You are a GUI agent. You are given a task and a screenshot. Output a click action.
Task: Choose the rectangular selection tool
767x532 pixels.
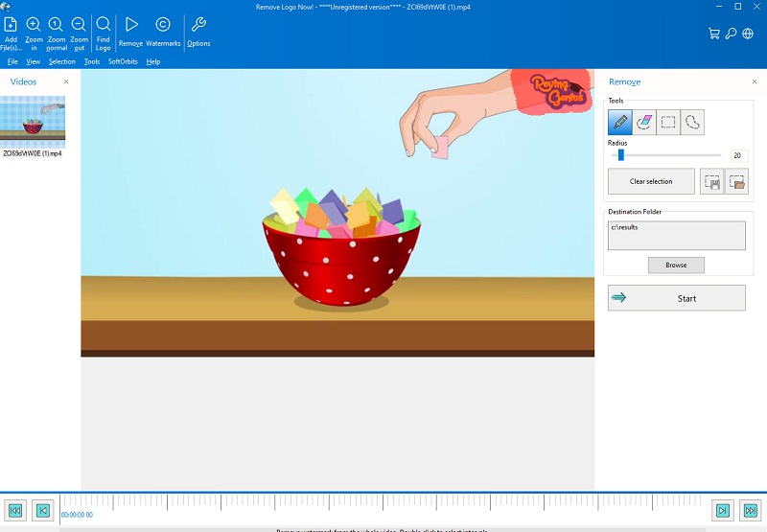pos(668,122)
